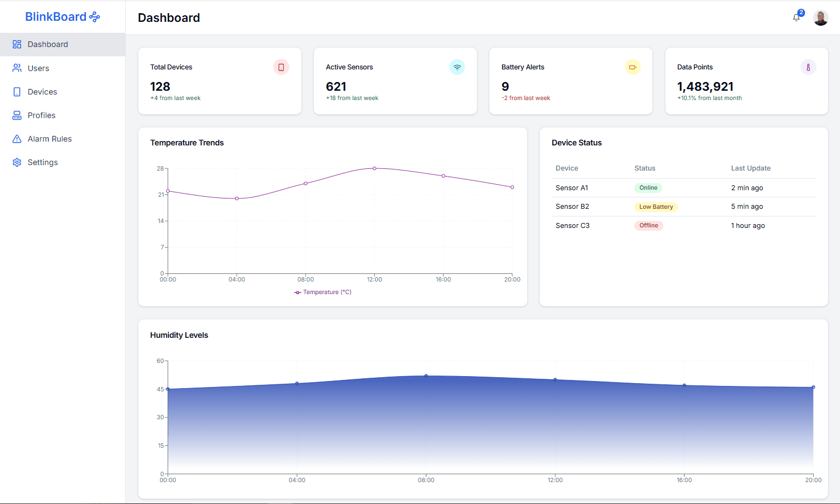The image size is (840, 504).
Task: Click the Sensor C3 device name
Action: (573, 225)
